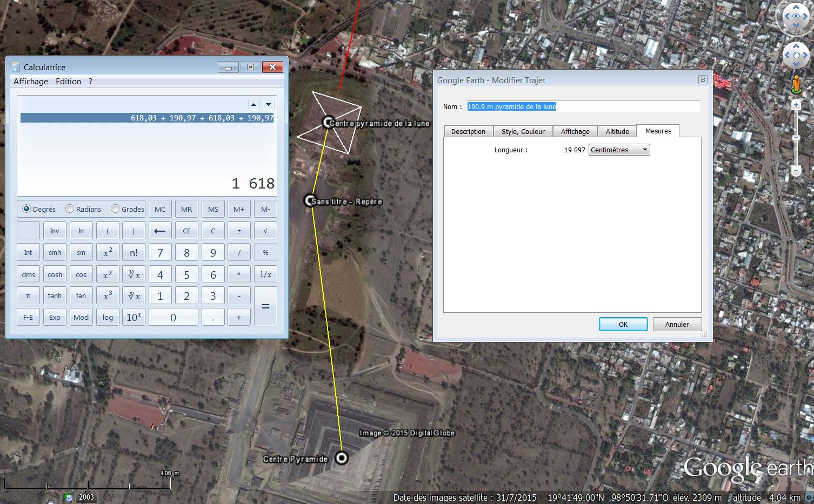The height and width of the screenshot is (504, 814).
Task: Click the dms key
Action: [x=28, y=274]
